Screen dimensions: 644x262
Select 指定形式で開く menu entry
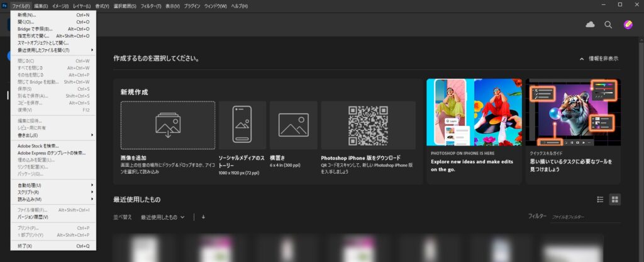point(53,36)
